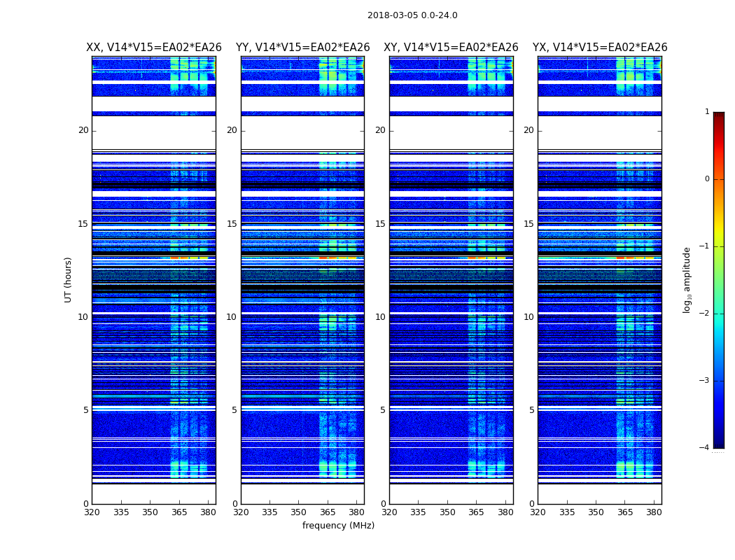
Task: Click the log10 amplitude colorbar label
Action: [687, 280]
